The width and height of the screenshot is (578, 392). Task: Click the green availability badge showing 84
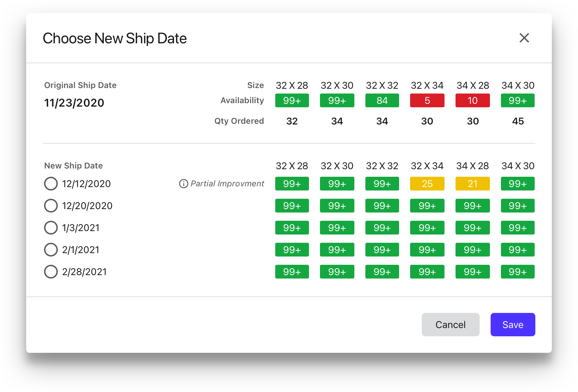click(382, 101)
